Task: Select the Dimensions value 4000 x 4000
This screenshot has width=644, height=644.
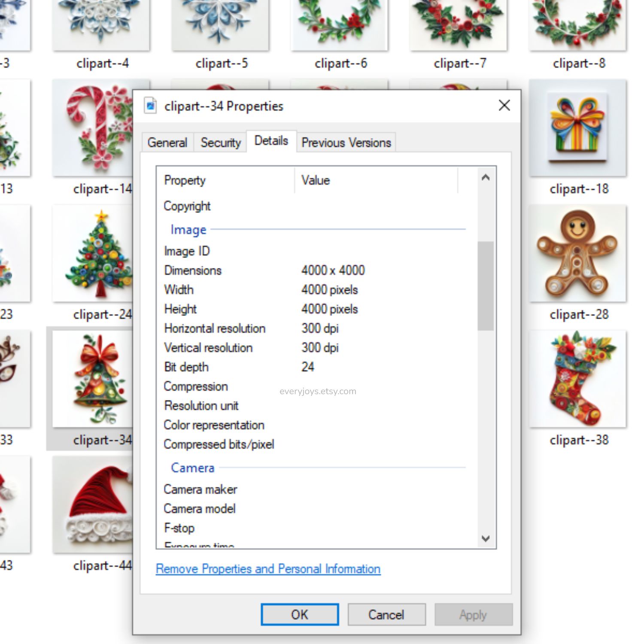Action: coord(333,270)
